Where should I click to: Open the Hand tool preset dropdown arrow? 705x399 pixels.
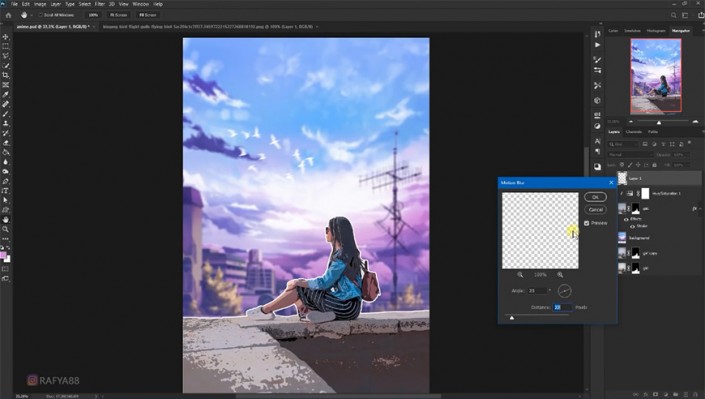coord(31,15)
